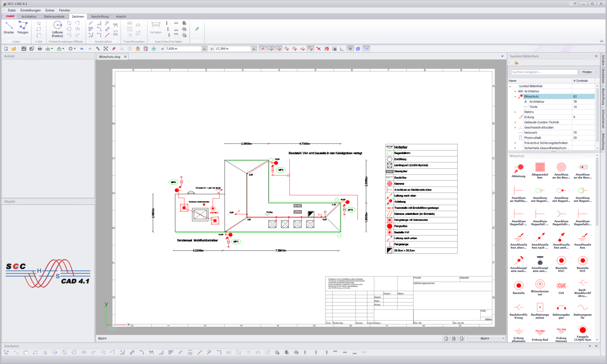Click the Verteilen tool in Ausrichten/Verteilen group
This screenshot has width=607, height=364.
156,28
